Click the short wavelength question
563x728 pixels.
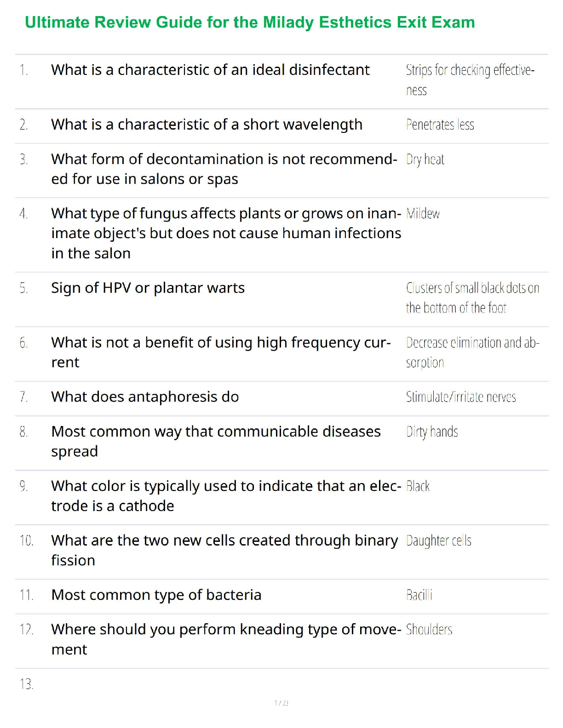207,125
